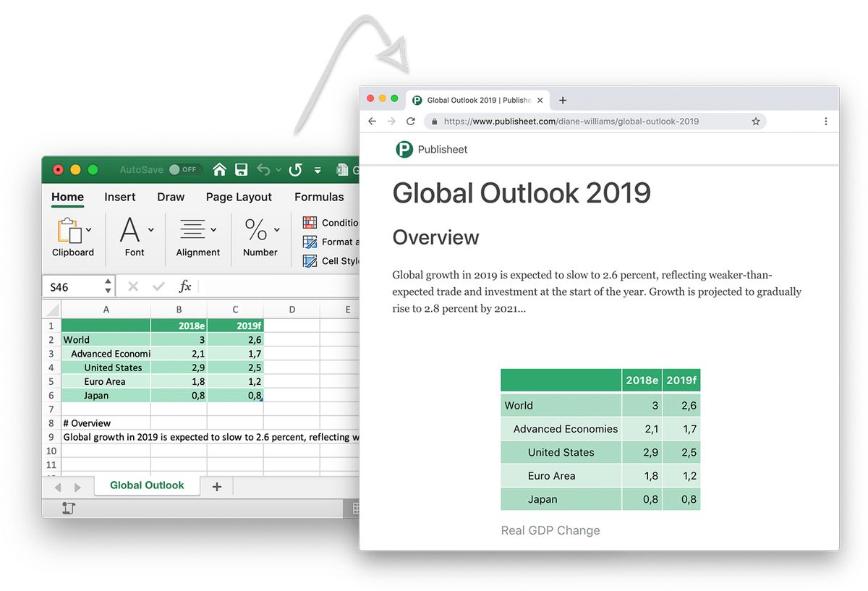Click the Redo icon in the Quick Access toolbar
The image size is (868, 591).
point(294,169)
